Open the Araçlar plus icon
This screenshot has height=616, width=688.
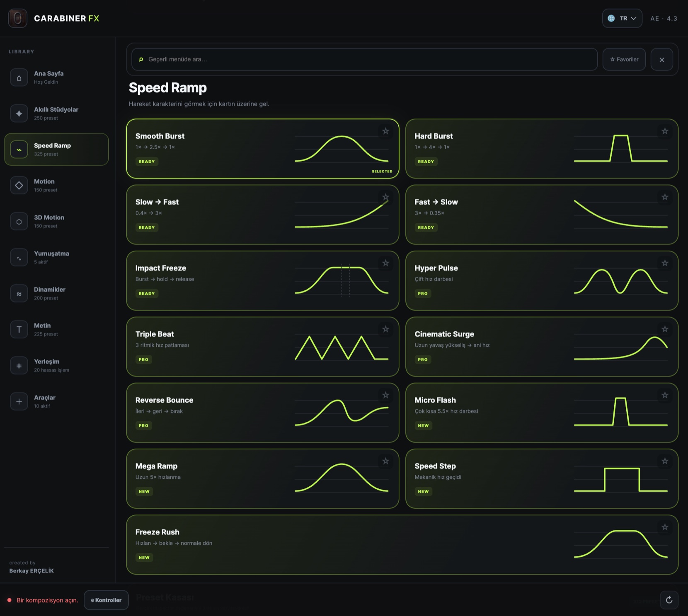[19, 401]
